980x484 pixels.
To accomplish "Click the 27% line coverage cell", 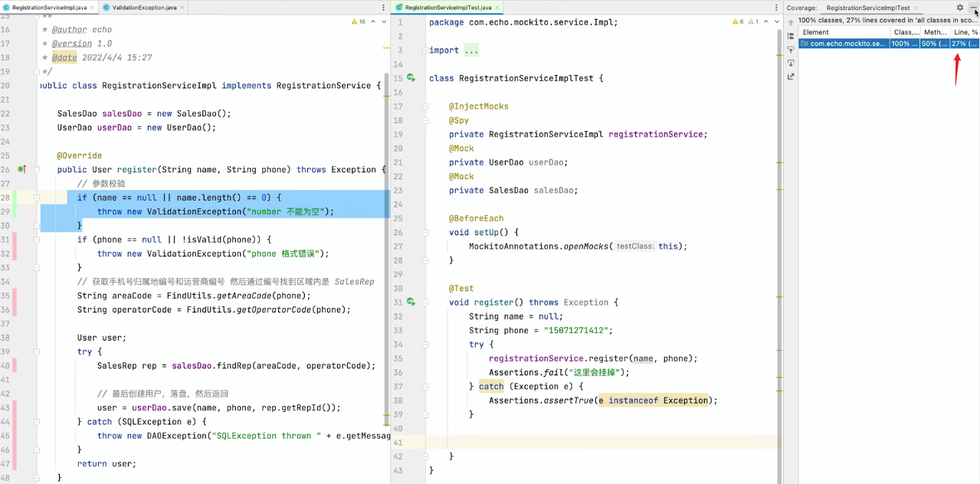I will (965, 44).
